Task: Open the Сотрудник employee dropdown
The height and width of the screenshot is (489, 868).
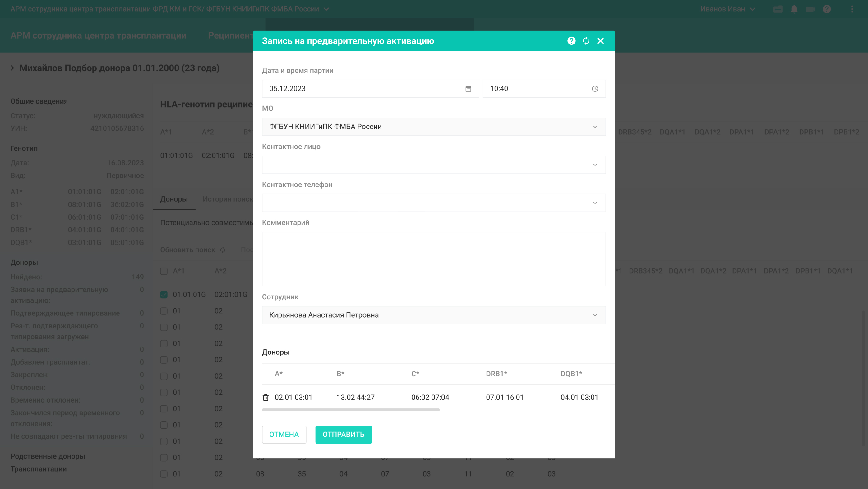Action: (x=434, y=315)
